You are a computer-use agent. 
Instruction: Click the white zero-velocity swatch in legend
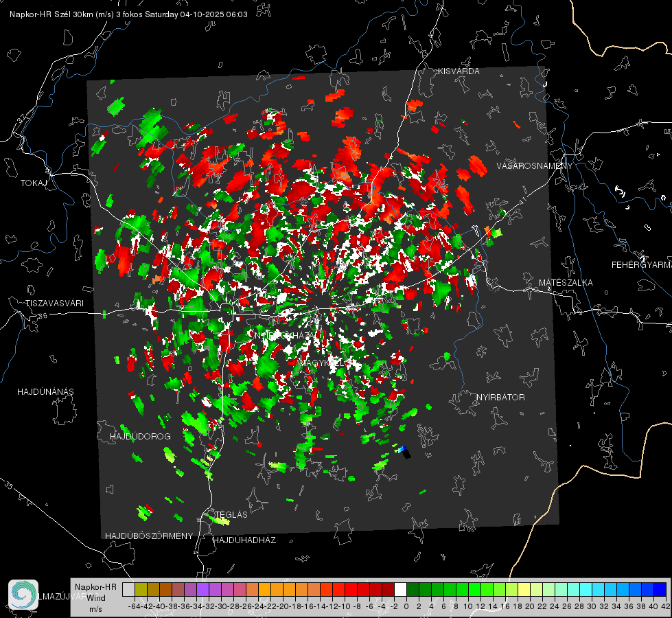pyautogui.click(x=400, y=589)
